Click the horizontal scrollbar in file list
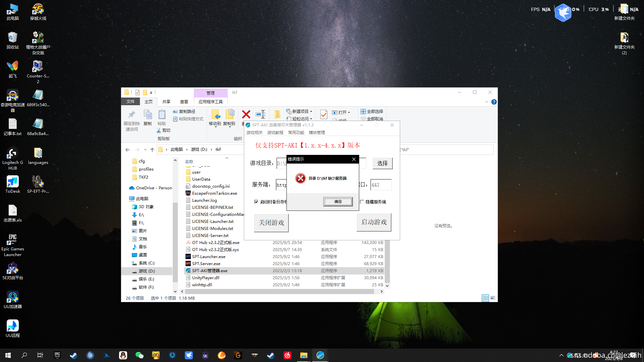This screenshot has width=644, height=362. (x=279, y=292)
